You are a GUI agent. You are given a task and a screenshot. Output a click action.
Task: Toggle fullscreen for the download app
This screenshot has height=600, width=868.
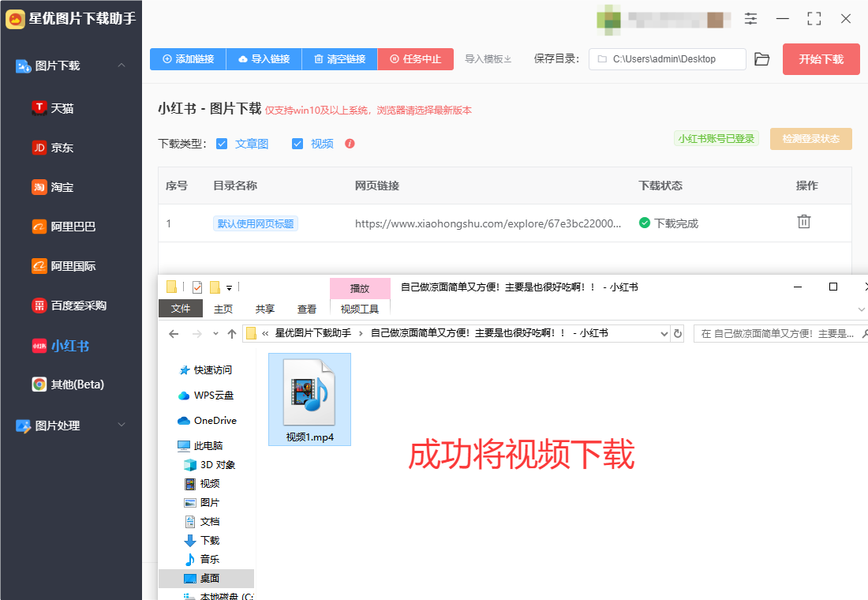point(814,19)
